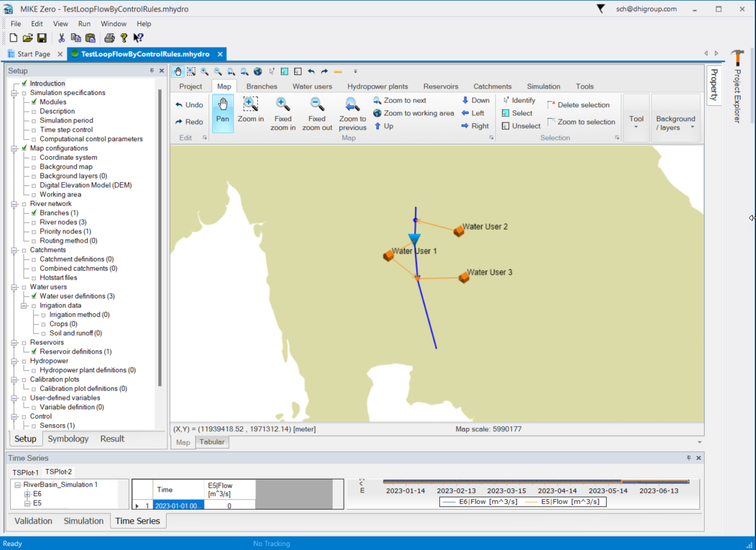Click the Delete selection button
The width and height of the screenshot is (756, 550).
[x=578, y=105]
